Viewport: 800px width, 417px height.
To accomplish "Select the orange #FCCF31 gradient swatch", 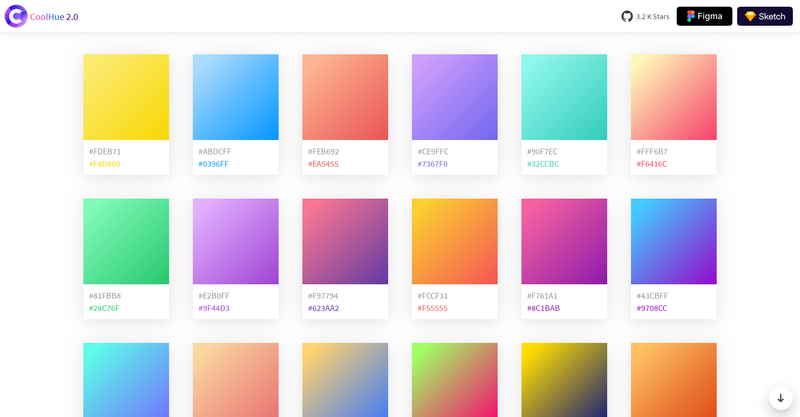I will [455, 241].
